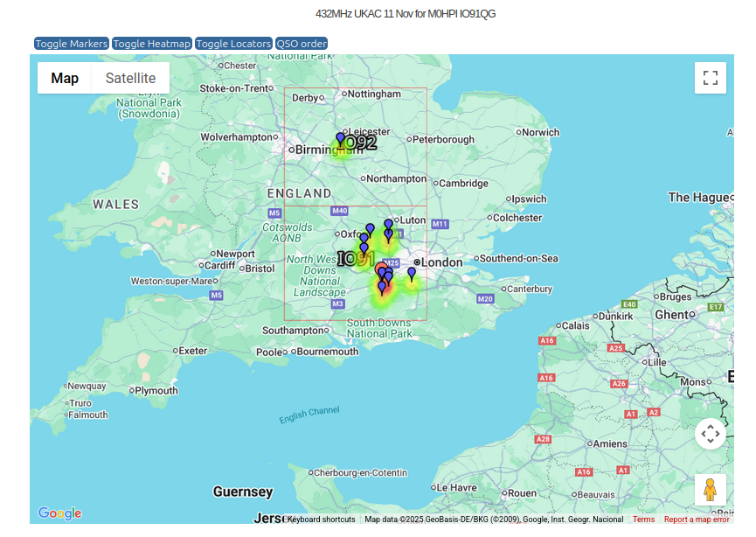Switch to Satellite imagery tab
The image size is (756, 537).
pos(130,78)
